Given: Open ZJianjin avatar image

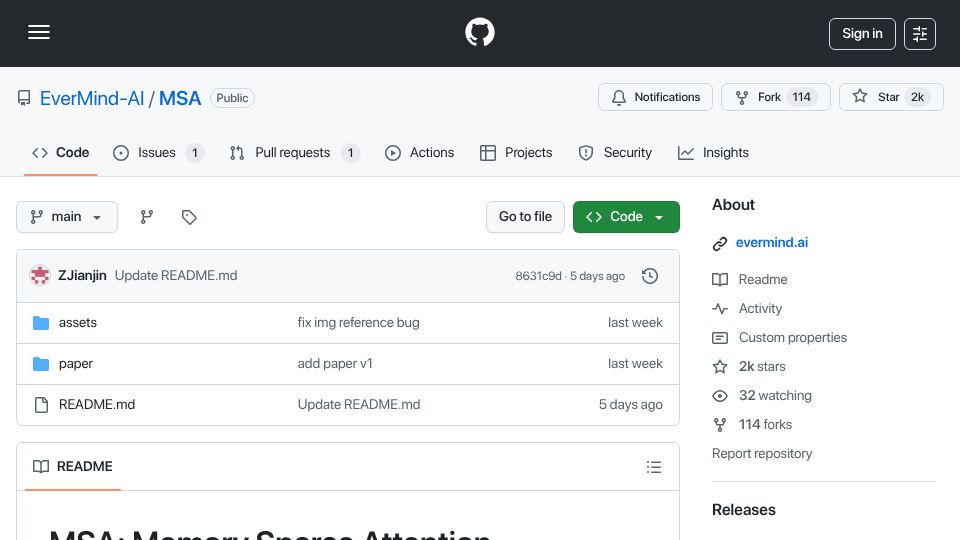Looking at the screenshot, I should tap(40, 276).
